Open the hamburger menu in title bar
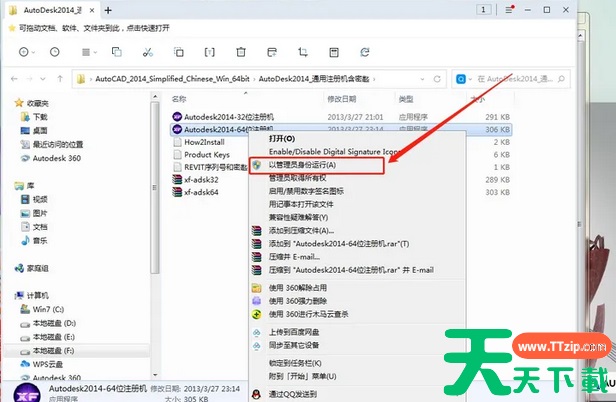 (x=509, y=9)
